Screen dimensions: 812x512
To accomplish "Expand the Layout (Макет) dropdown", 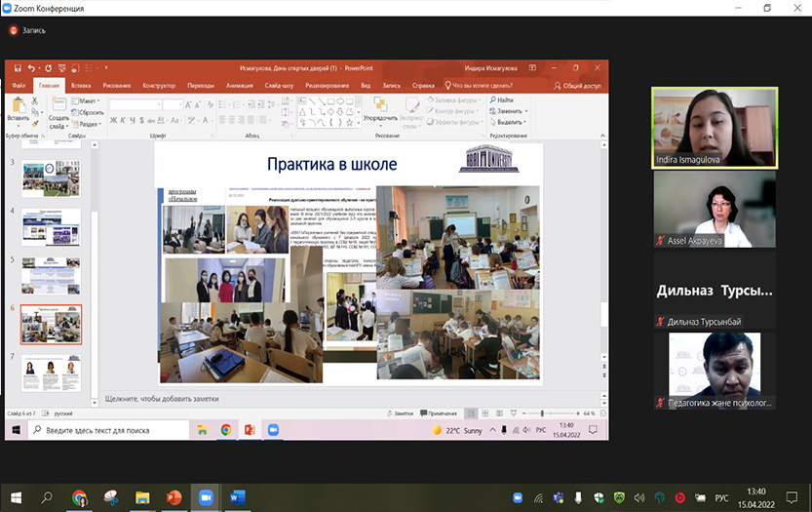I will click(86, 100).
